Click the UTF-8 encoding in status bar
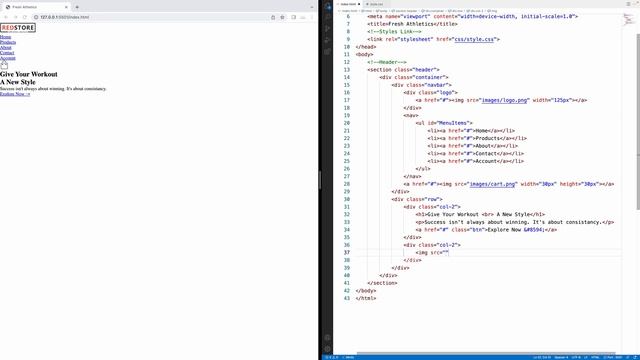Image resolution: width=640 pixels, height=360 pixels. point(576,358)
